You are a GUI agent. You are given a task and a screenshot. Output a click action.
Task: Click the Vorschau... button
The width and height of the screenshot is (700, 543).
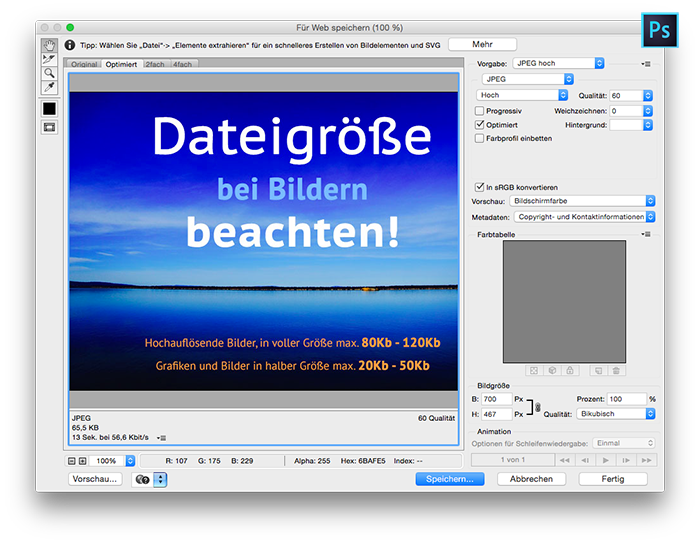pos(95,479)
